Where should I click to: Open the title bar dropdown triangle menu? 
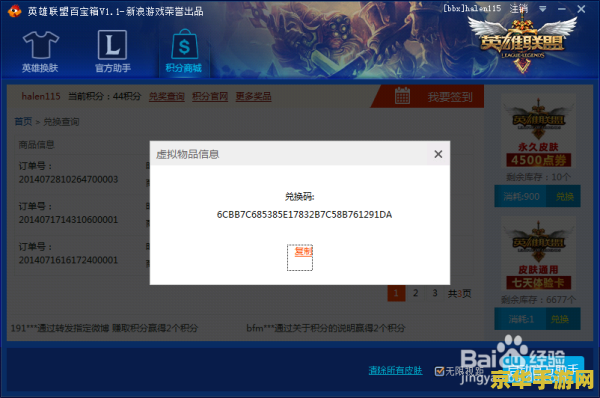(x=543, y=9)
